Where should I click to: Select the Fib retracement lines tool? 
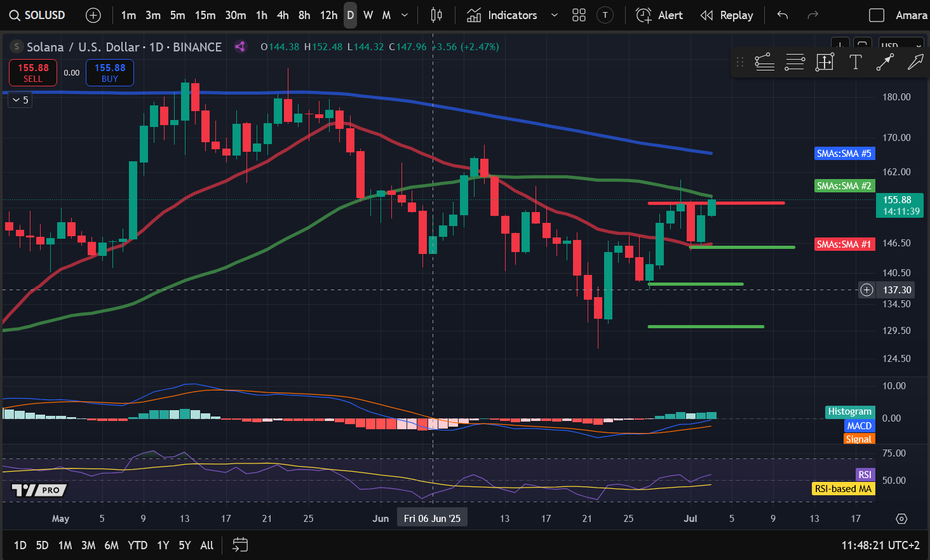coord(795,62)
